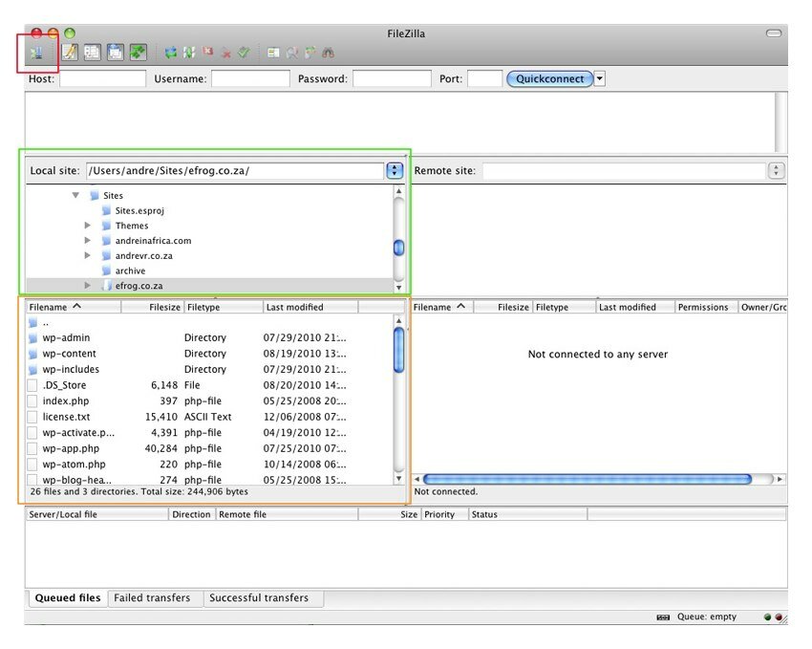Screen dimensions: 812x649
Task: Toggle the message log display
Action: (69, 52)
